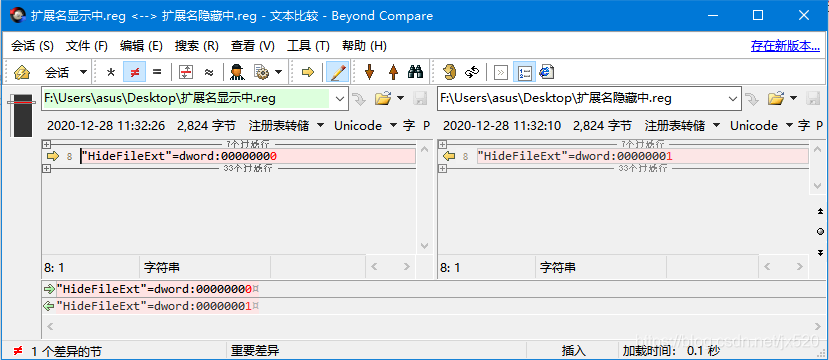This screenshot has height=360, width=829.
Task: Click bottom details pane scroll right arrow
Action: 818,326
